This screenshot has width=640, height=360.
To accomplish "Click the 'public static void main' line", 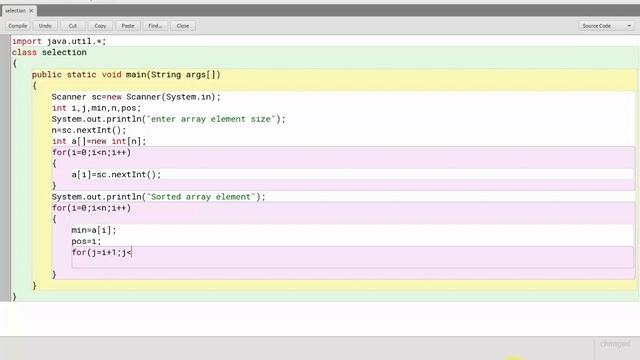I will [126, 75].
